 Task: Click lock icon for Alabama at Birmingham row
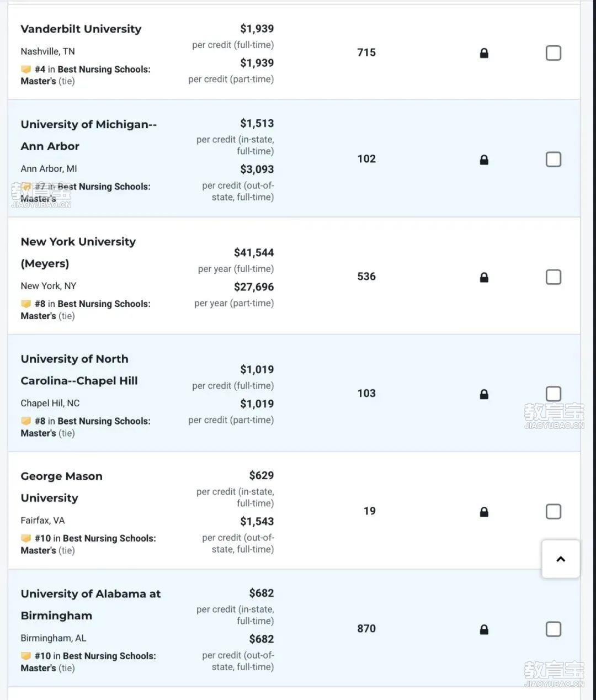pos(484,629)
